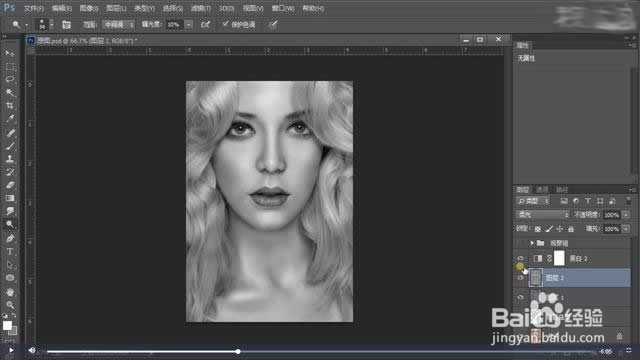Viewport: 640px width, 360px height.
Task: Toggle lock image pixels
Action: [549, 229]
